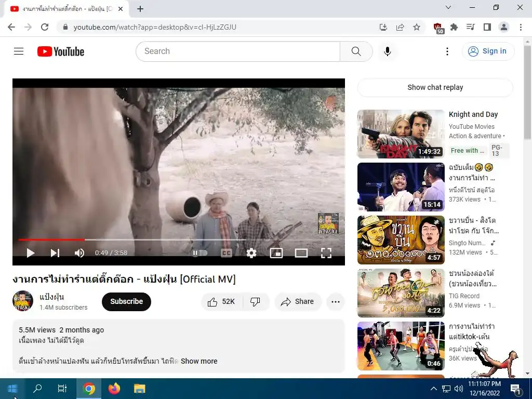Open tab search chevron in title bar
532x399 pixels.
tap(448, 7)
